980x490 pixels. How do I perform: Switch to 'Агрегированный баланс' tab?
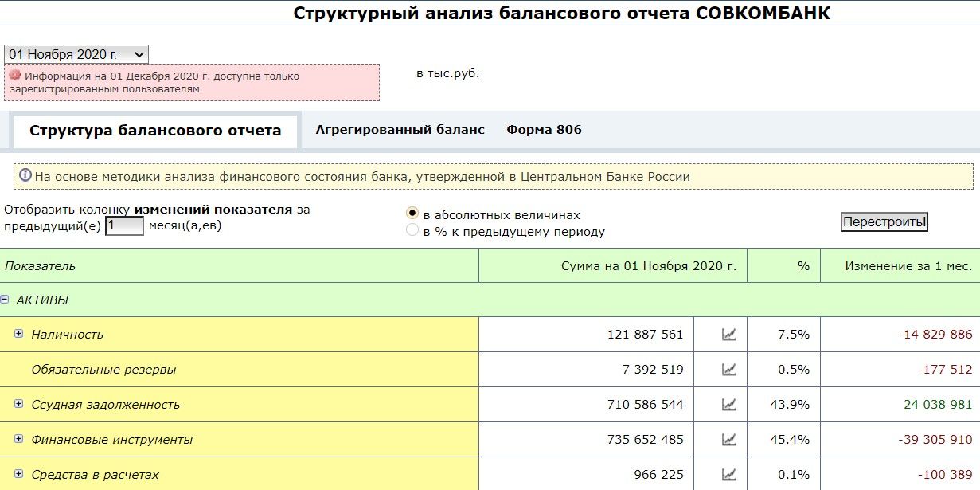click(400, 130)
